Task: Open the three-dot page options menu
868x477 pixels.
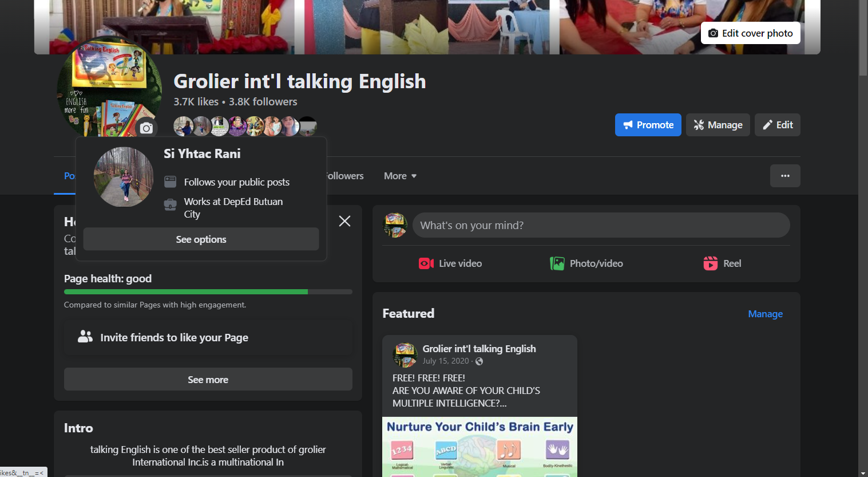Action: [x=785, y=176]
